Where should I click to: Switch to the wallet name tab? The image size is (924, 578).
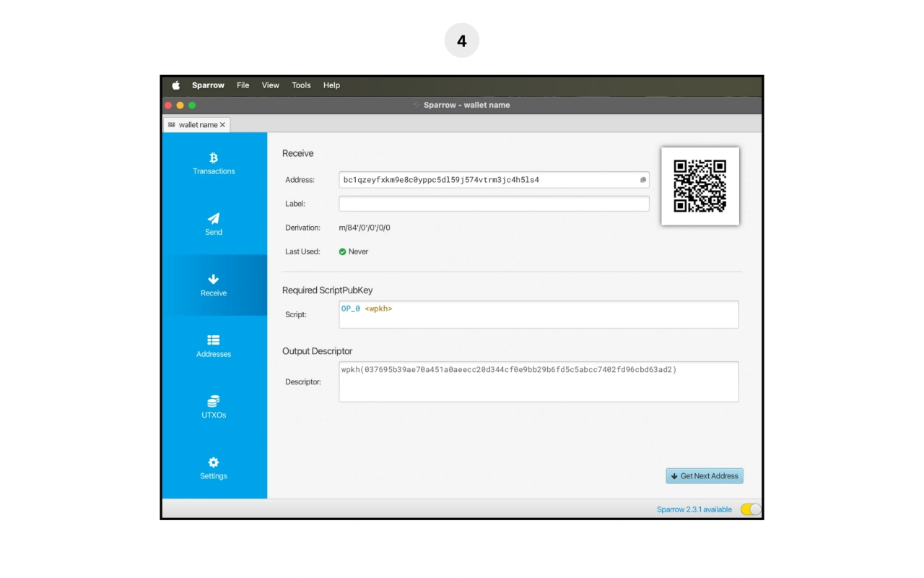coord(196,125)
